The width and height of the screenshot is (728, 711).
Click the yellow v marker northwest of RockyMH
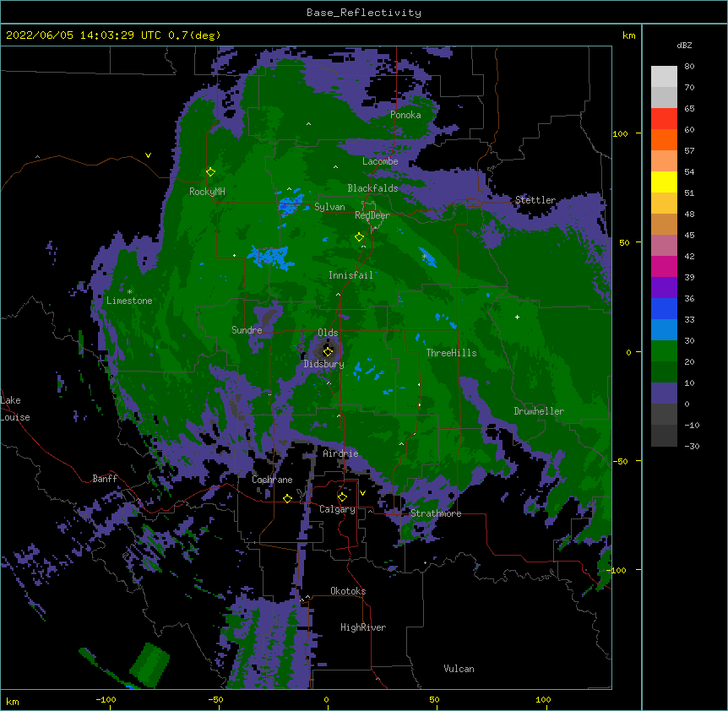click(x=148, y=155)
